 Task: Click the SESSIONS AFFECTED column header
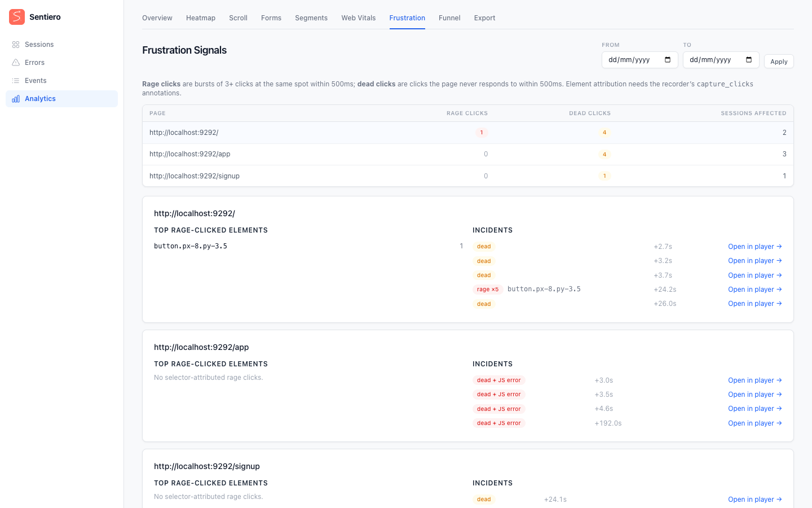(753, 113)
